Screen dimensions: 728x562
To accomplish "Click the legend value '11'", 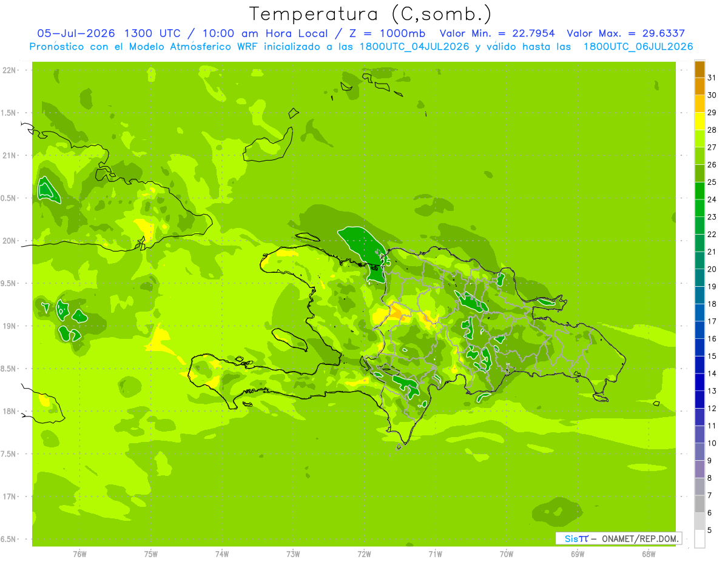I will [x=712, y=426].
